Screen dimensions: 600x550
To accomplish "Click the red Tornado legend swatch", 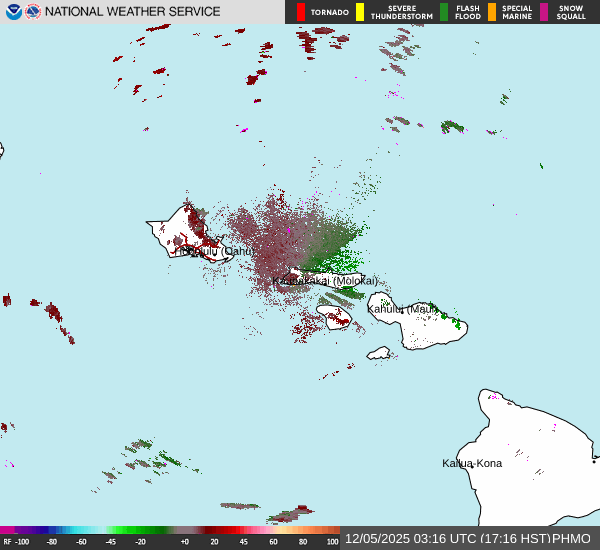I will (301, 12).
